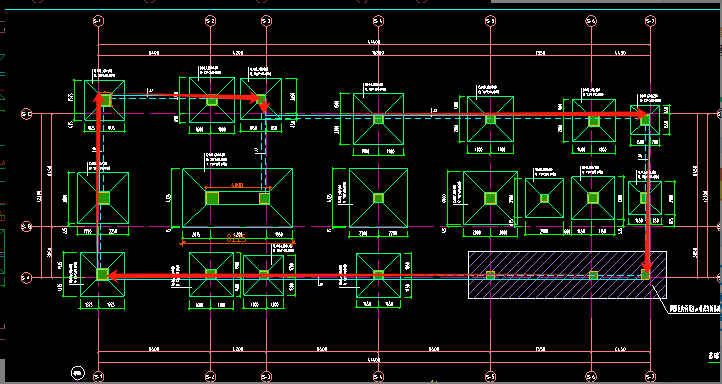
Task: Select the orange 8225 dimension text
Action: pos(237,238)
